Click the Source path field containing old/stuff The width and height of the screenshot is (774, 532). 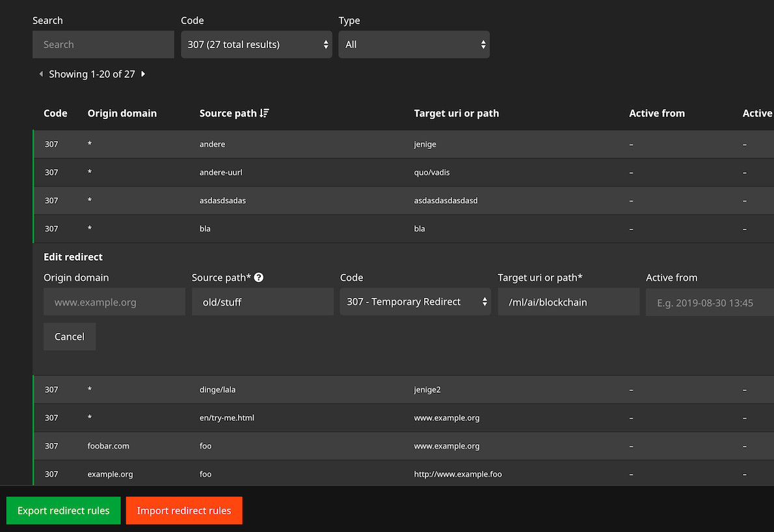(x=263, y=302)
